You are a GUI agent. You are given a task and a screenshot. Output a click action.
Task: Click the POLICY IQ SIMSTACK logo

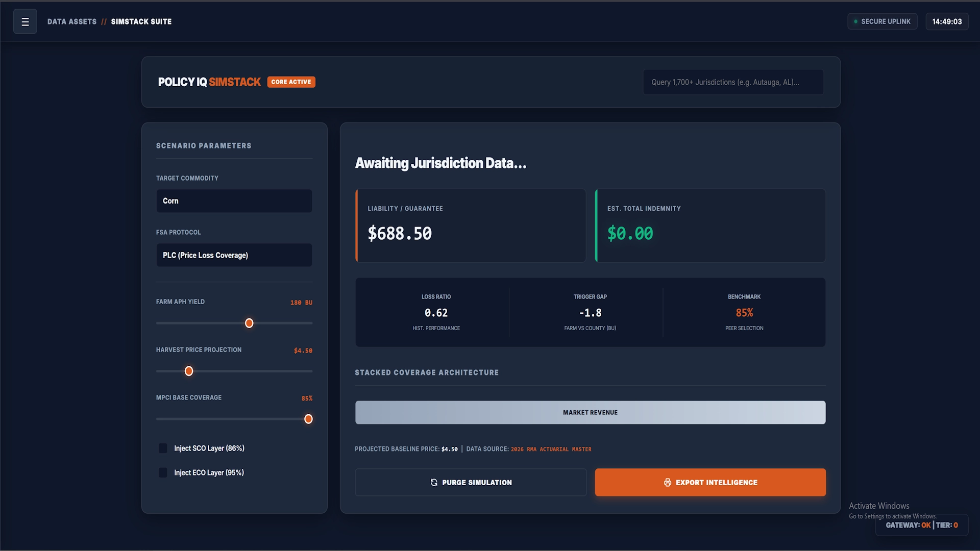tap(209, 82)
